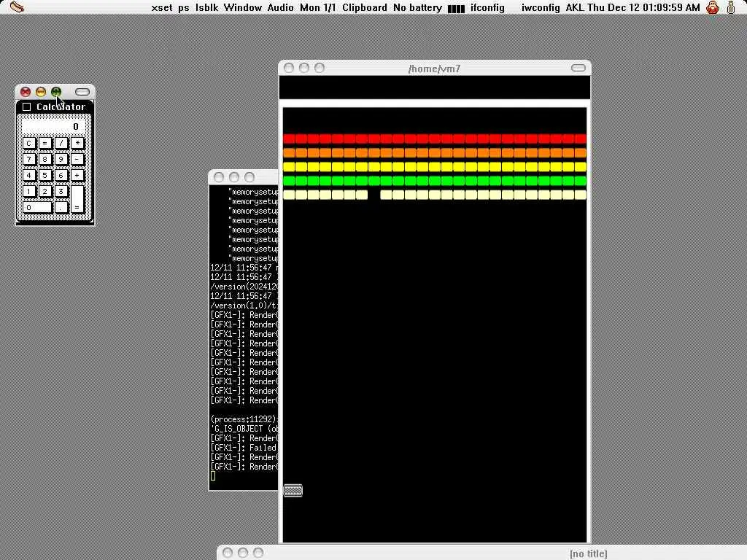
Task: Click the Calculator window green zoom button
Action: tap(56, 91)
